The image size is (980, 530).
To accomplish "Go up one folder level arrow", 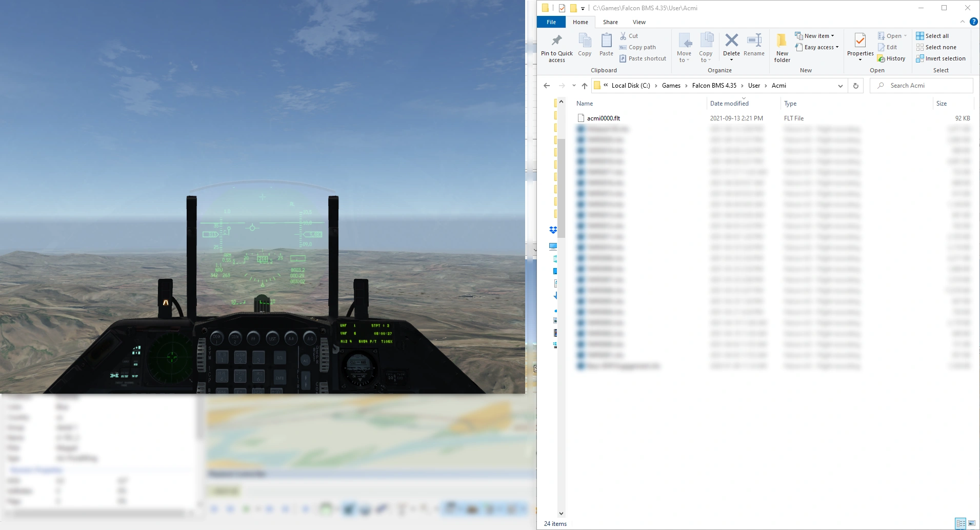I will tap(585, 86).
